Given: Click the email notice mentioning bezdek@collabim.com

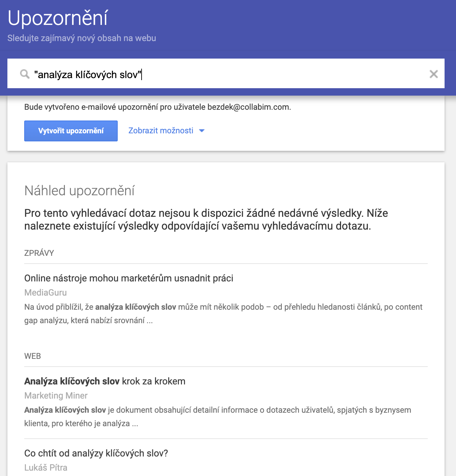Looking at the screenshot, I should tap(158, 107).
